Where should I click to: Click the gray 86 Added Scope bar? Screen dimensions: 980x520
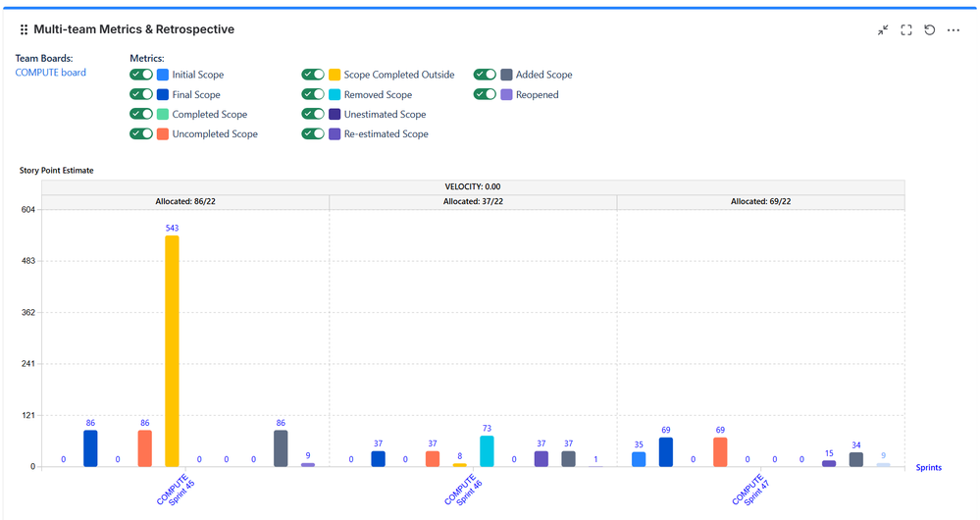point(281,448)
